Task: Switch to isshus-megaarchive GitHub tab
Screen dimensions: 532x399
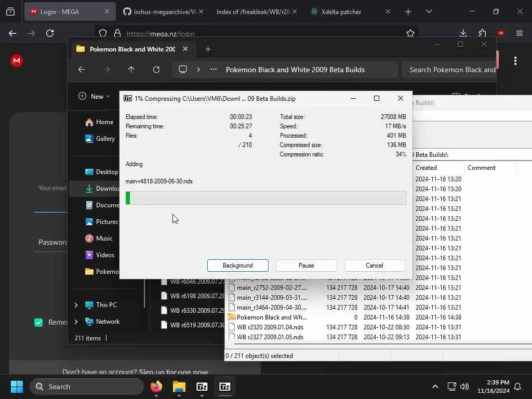Action: [x=165, y=12]
